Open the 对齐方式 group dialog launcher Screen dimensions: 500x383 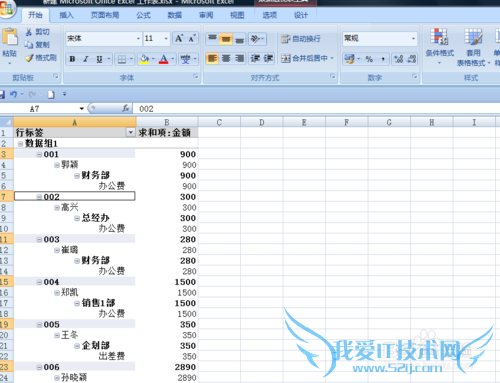(x=333, y=77)
